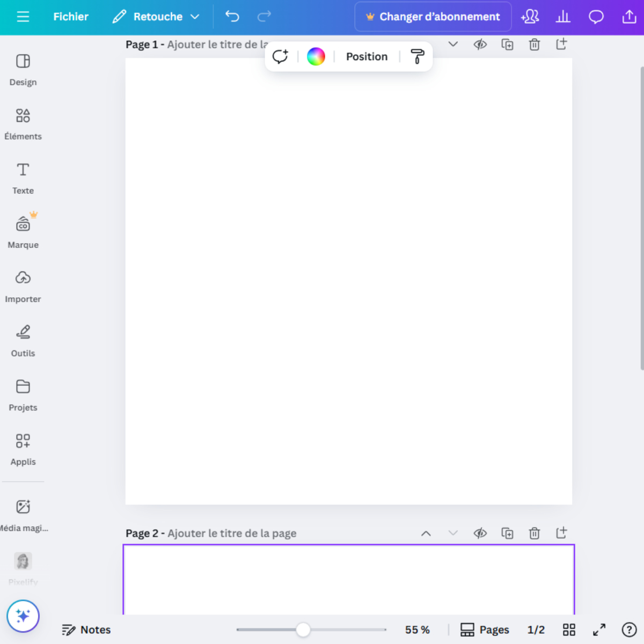
Task: Adjust the zoom slider handle
Action: click(303, 630)
